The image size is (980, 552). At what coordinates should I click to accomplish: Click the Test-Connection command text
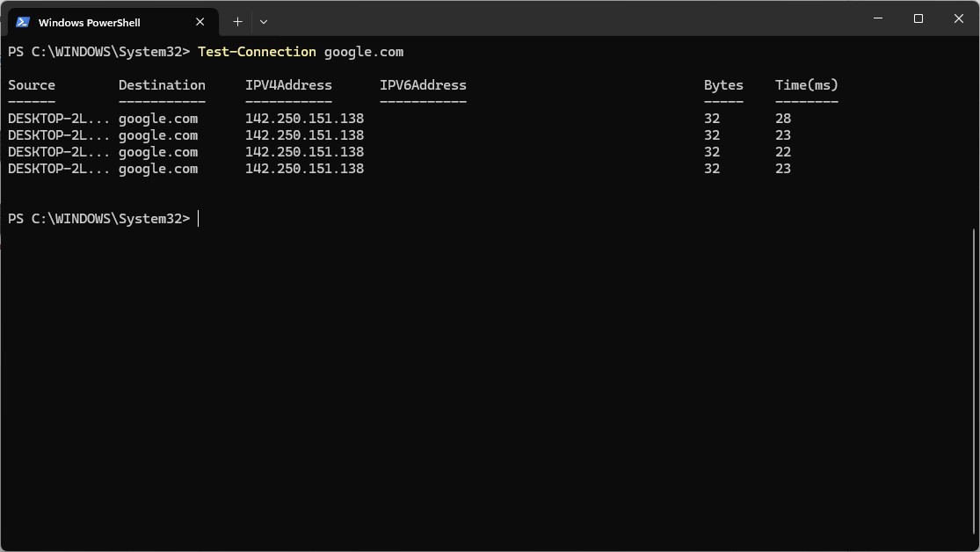click(257, 51)
